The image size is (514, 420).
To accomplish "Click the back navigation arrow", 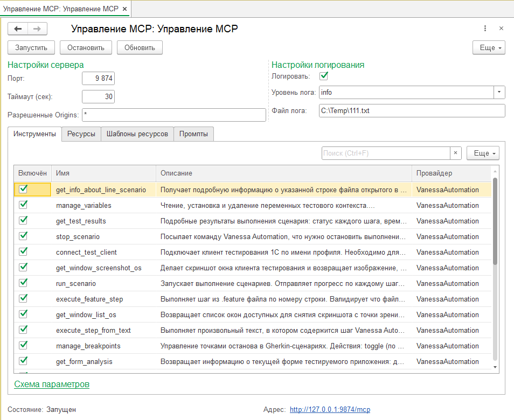I will tap(18, 29).
